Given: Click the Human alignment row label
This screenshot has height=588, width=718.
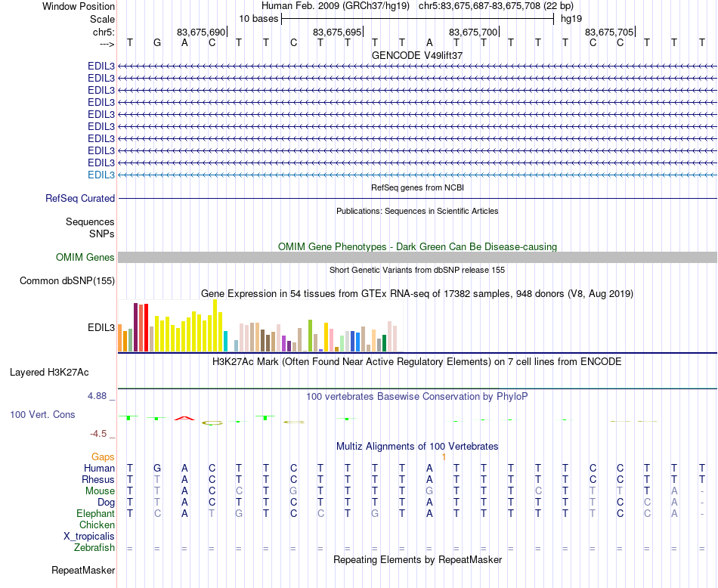Looking at the screenshot, I should [99, 468].
